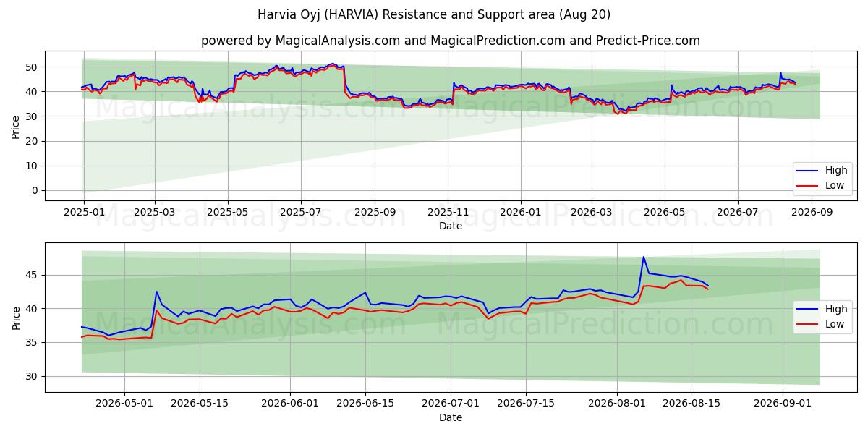Click the '2026-07-01' date tick on lower chart
The image size is (868, 434).
(451, 404)
